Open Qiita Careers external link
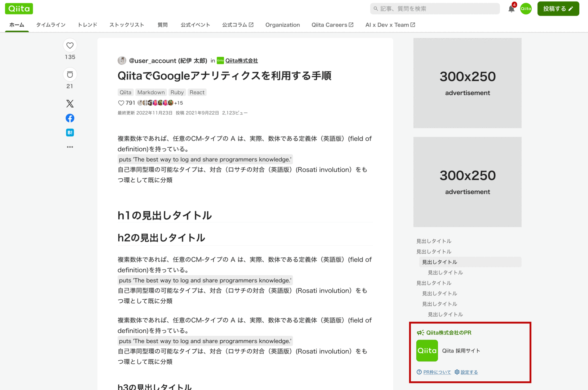The width and height of the screenshot is (588, 390). pyautogui.click(x=333, y=25)
